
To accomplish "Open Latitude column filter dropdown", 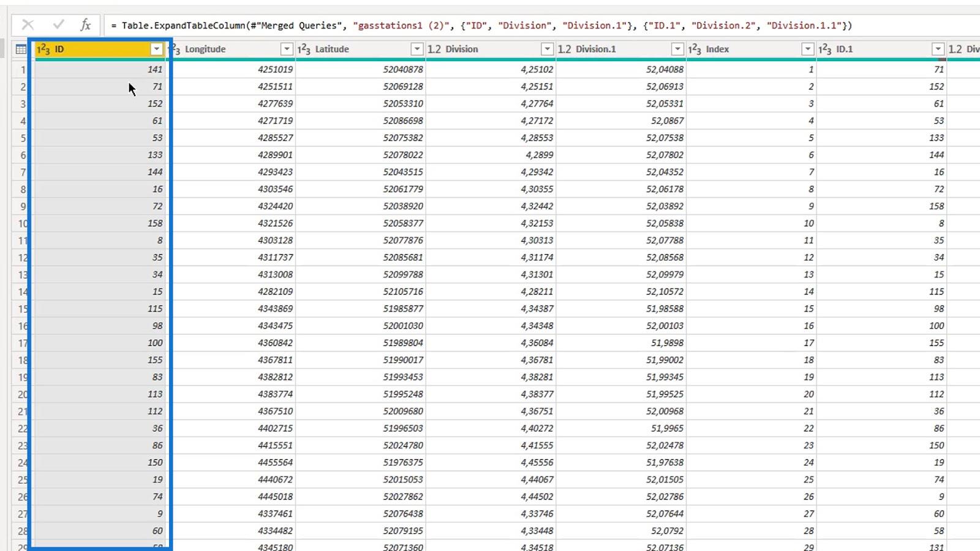I will tap(417, 49).
